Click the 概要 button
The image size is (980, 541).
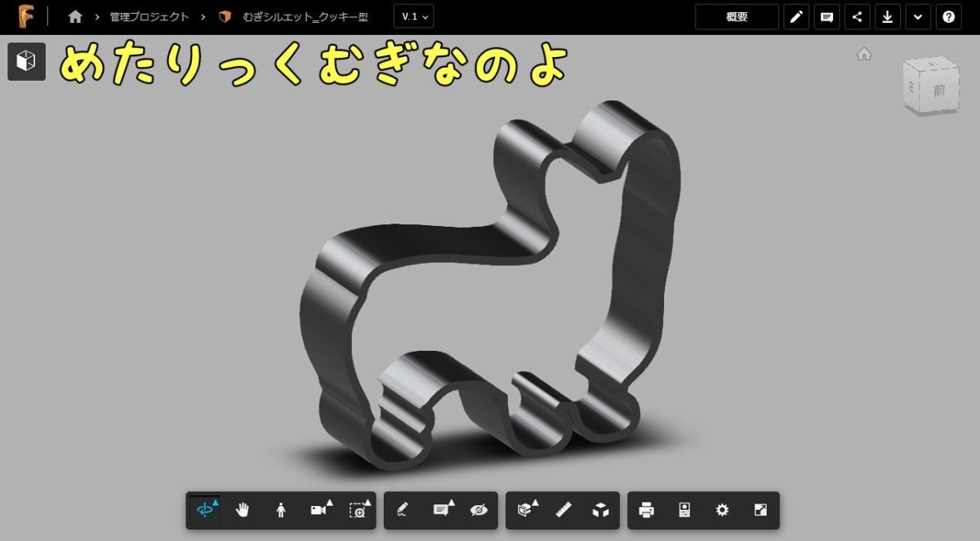pos(737,16)
